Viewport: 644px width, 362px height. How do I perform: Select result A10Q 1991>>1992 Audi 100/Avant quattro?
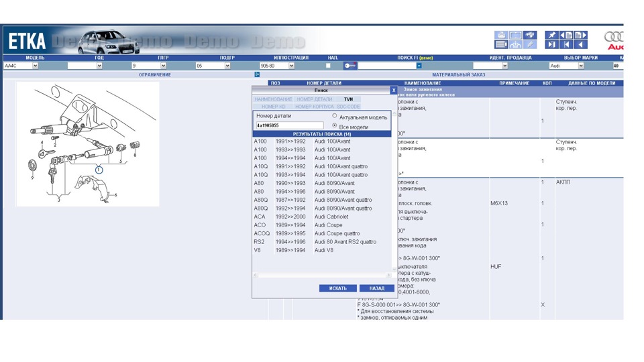[x=321, y=167]
